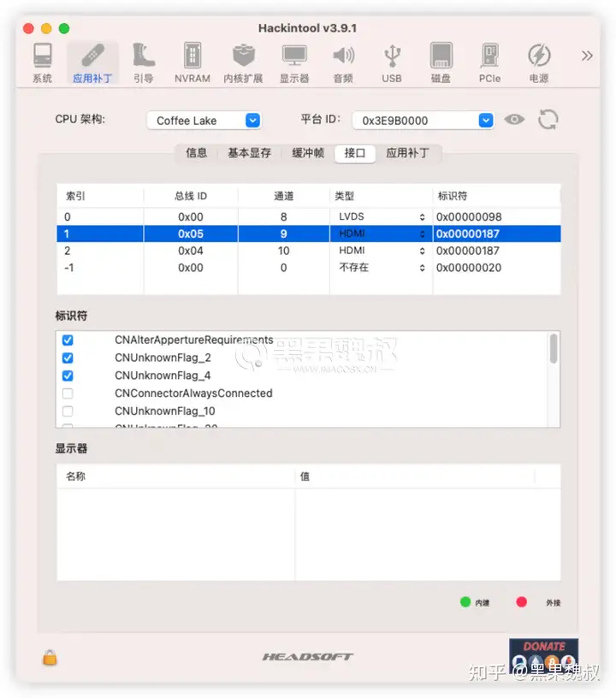616x698 pixels.
Task: Switch to the 基本显存 tab
Action: pyautogui.click(x=249, y=153)
